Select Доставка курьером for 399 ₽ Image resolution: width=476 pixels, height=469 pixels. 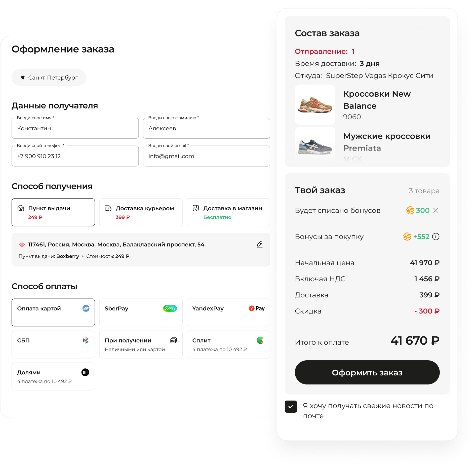point(141,212)
